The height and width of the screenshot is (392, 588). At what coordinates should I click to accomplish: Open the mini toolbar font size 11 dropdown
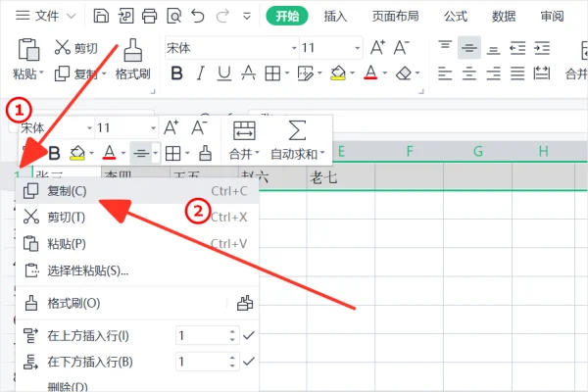click(x=153, y=128)
